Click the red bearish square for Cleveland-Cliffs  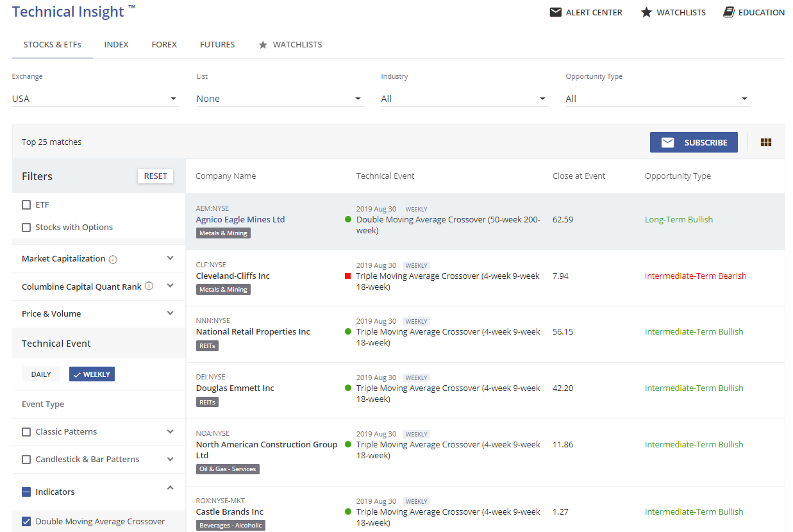click(348, 276)
